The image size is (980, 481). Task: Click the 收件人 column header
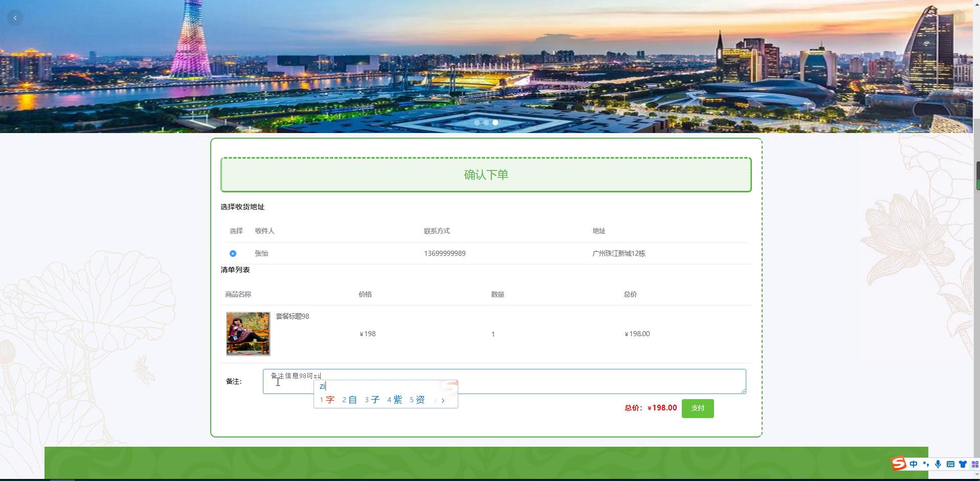coord(264,231)
